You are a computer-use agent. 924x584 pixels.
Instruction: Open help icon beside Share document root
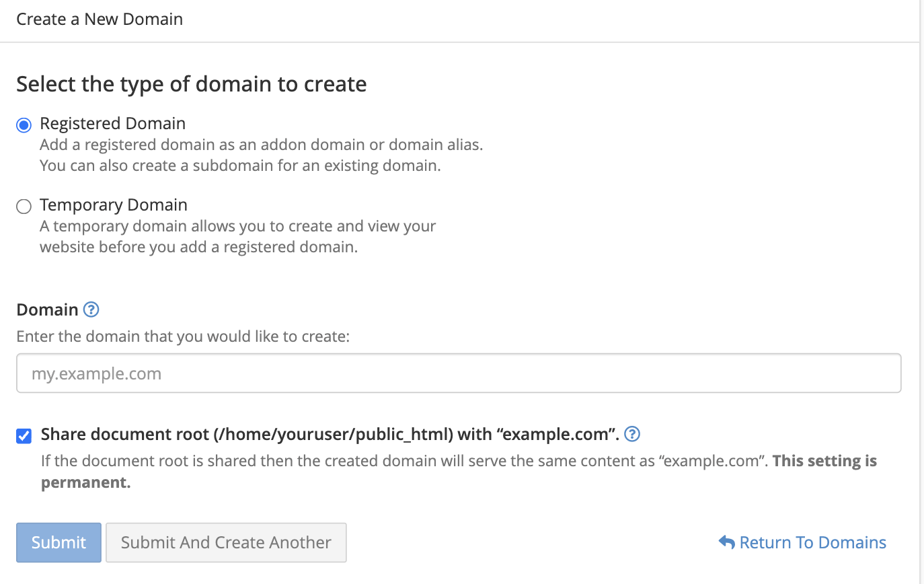click(632, 434)
